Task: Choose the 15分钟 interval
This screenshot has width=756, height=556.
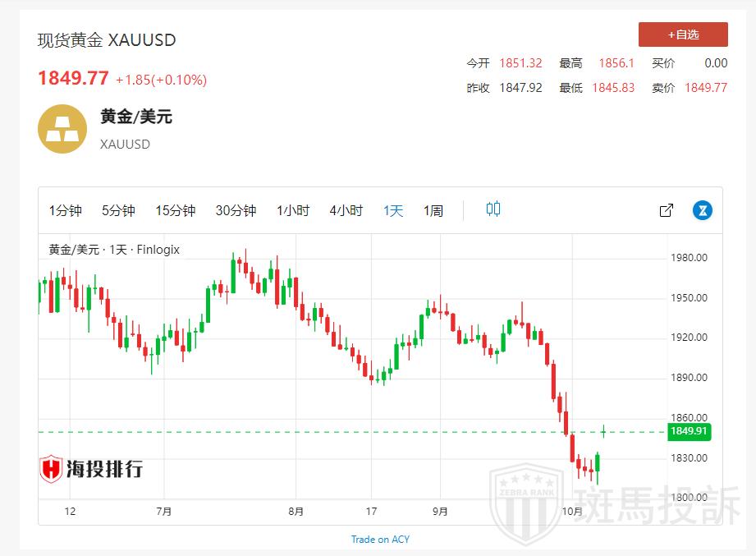Action: pyautogui.click(x=176, y=210)
